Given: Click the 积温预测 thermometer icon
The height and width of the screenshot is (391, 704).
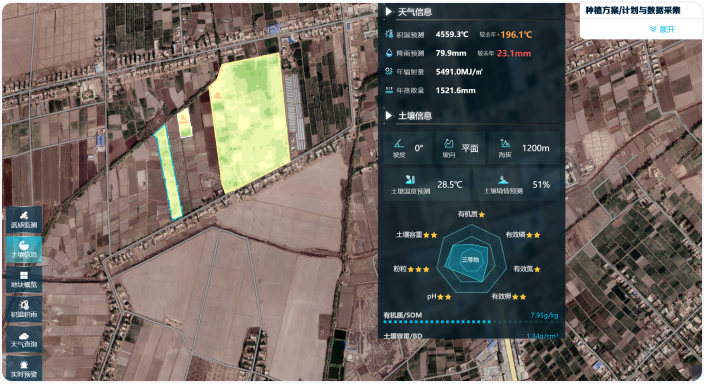Looking at the screenshot, I should [x=389, y=34].
